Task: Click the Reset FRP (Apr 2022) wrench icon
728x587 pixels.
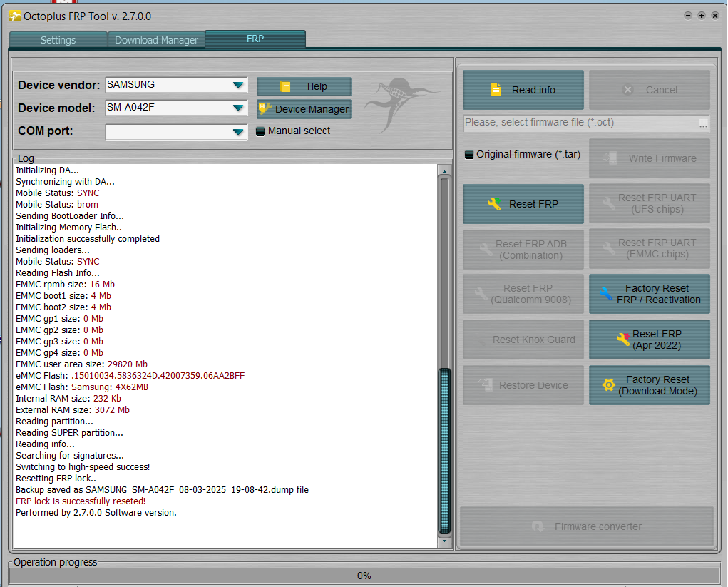Action: coord(623,339)
